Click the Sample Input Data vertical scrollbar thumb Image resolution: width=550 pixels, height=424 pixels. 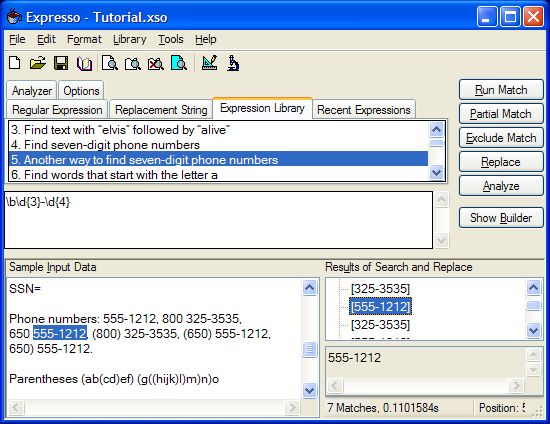tap(309, 349)
